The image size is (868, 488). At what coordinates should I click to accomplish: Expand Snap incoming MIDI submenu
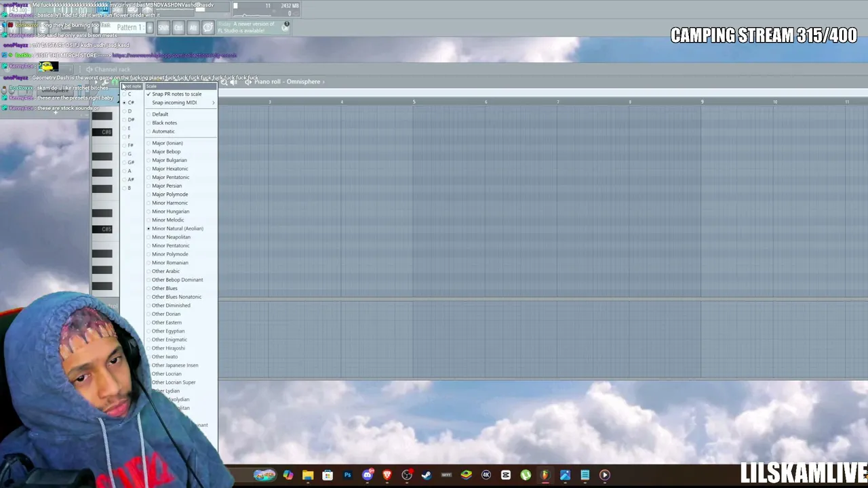[x=181, y=103]
